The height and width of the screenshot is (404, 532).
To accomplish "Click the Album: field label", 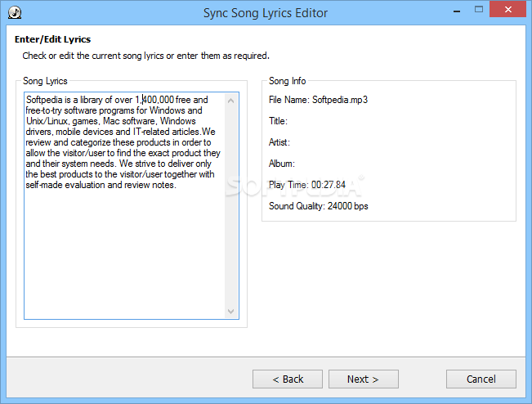I will pyautogui.click(x=282, y=164).
